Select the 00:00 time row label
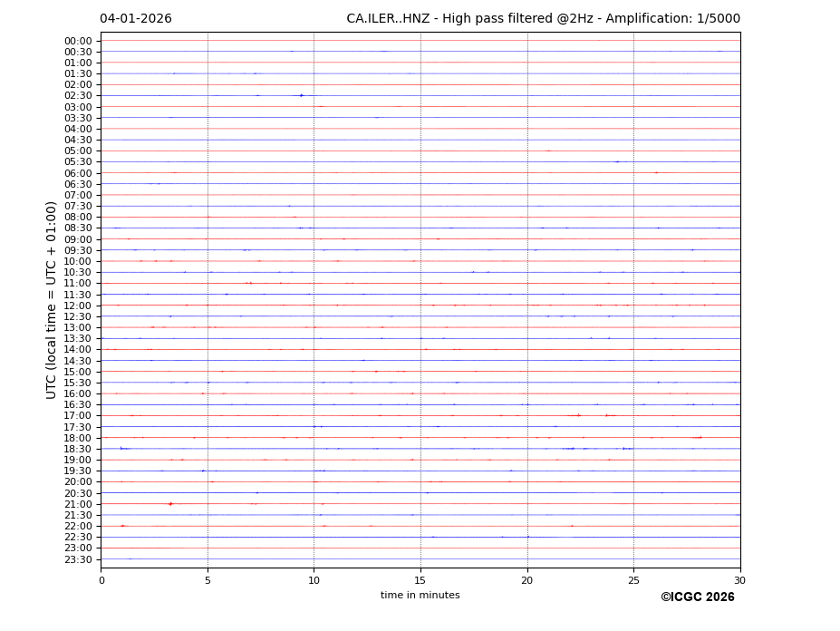Screen dimensions: 840x631 click(x=78, y=41)
